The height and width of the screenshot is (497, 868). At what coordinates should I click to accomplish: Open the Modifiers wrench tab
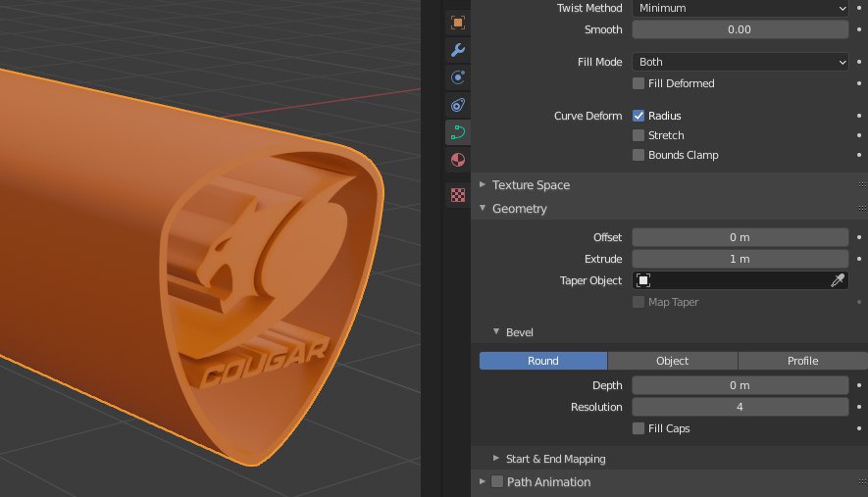(458, 50)
